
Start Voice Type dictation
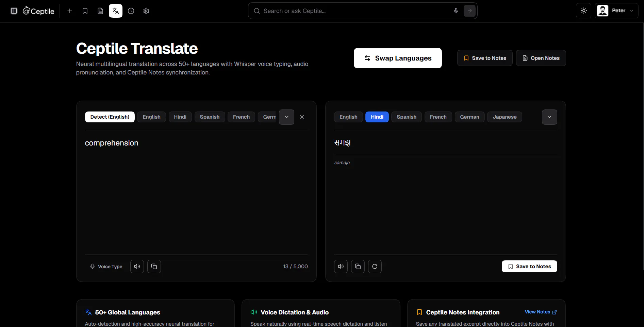click(x=106, y=266)
